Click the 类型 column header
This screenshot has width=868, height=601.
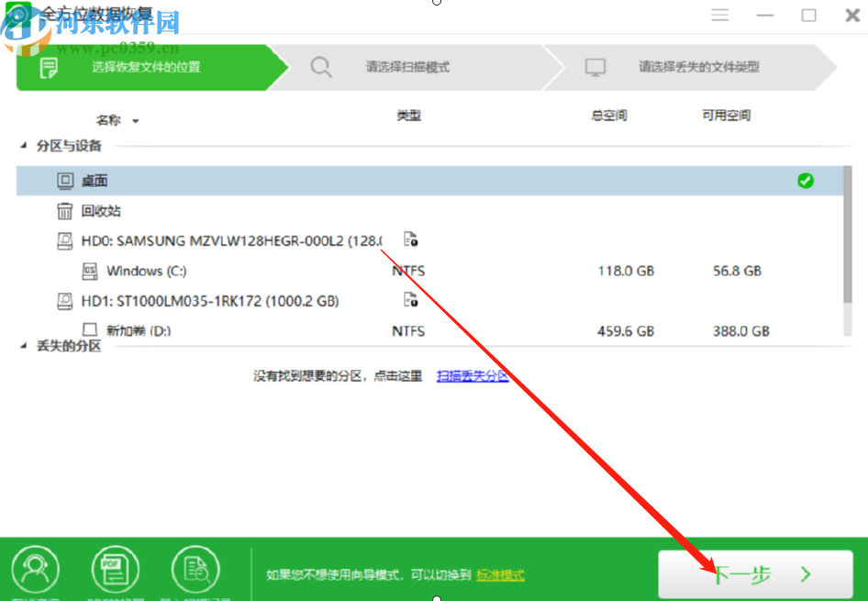tap(408, 116)
